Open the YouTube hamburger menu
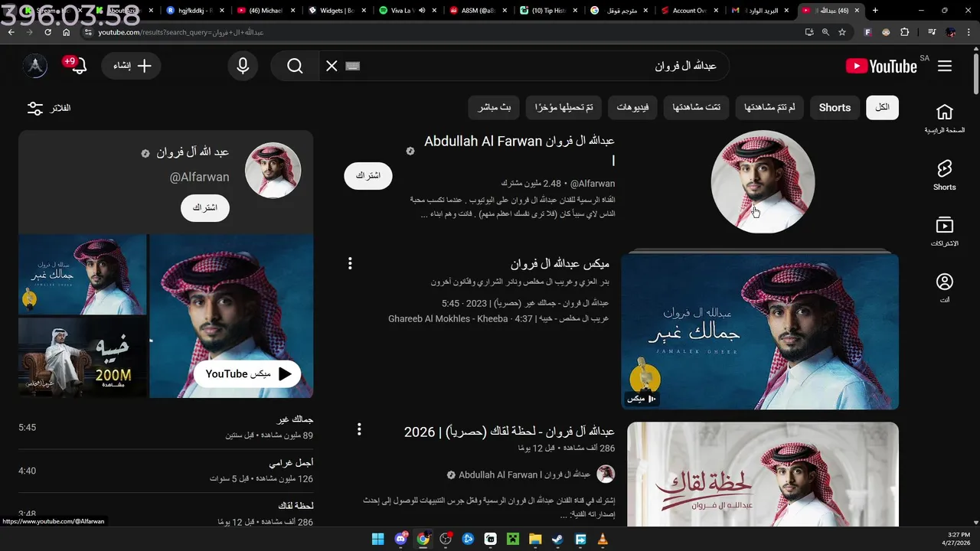Screen dimensions: 980x551 944,66
